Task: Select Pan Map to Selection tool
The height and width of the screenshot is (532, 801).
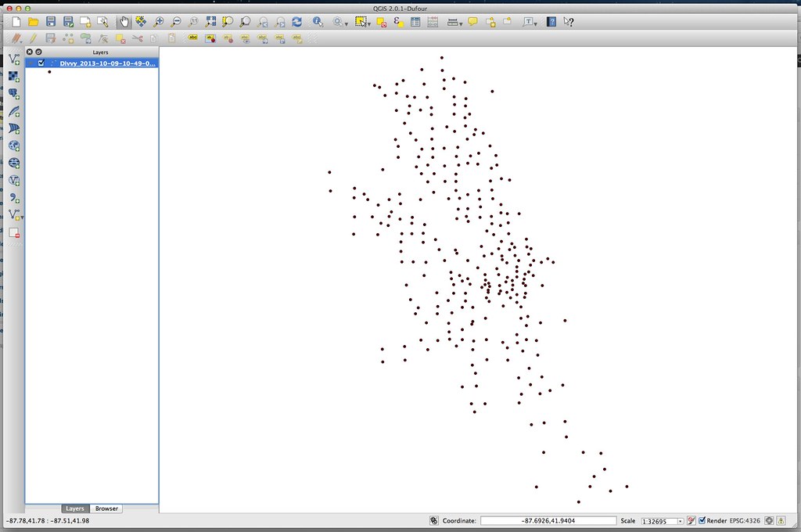Action: [141, 21]
